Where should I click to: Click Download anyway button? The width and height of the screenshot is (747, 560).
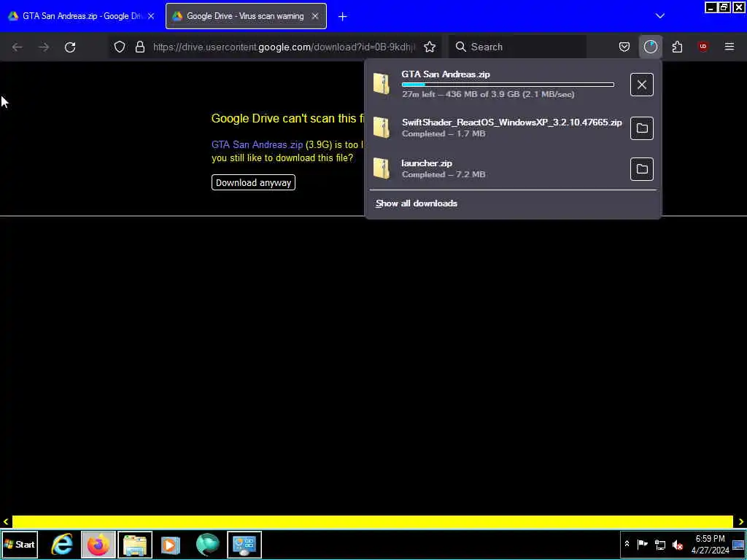(x=253, y=182)
